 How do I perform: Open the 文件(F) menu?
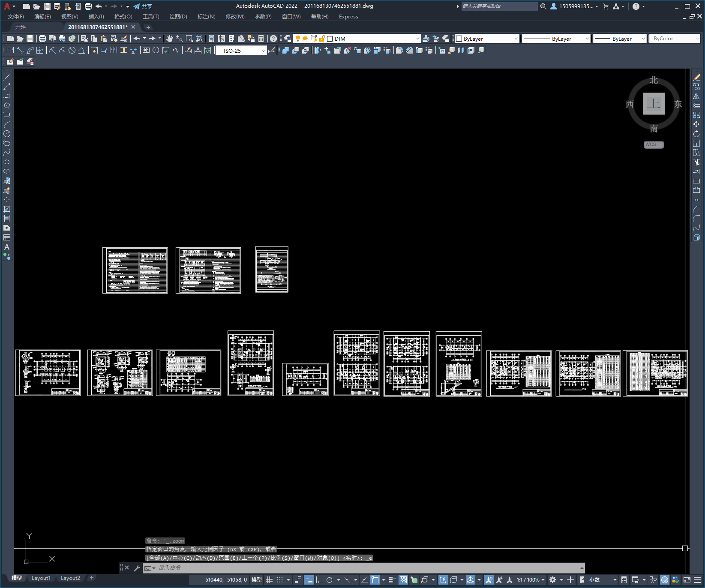[16, 17]
